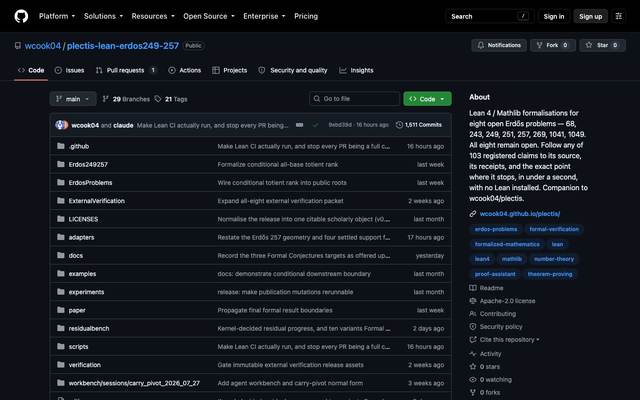Open the paper folder
Screen dimensions: 640x400
[77, 310]
